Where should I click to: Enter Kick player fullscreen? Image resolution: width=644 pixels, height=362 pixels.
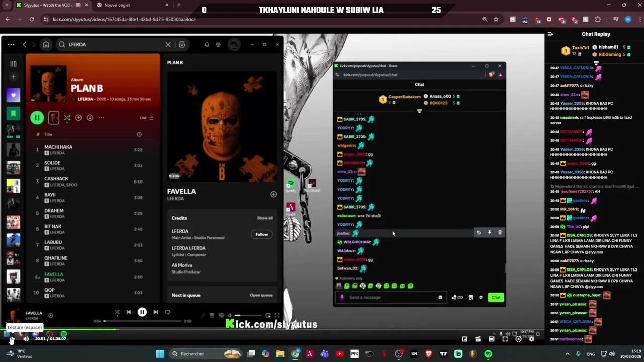pyautogui.click(x=505, y=339)
